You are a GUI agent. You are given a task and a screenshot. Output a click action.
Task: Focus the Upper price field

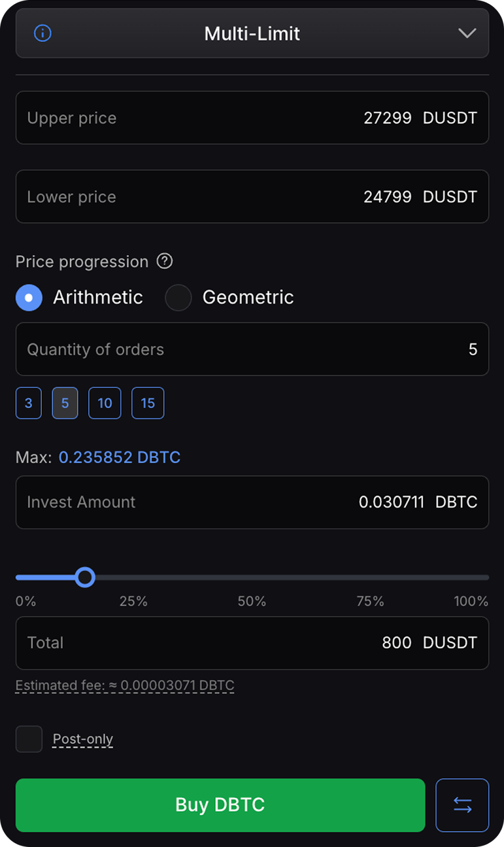point(252,118)
